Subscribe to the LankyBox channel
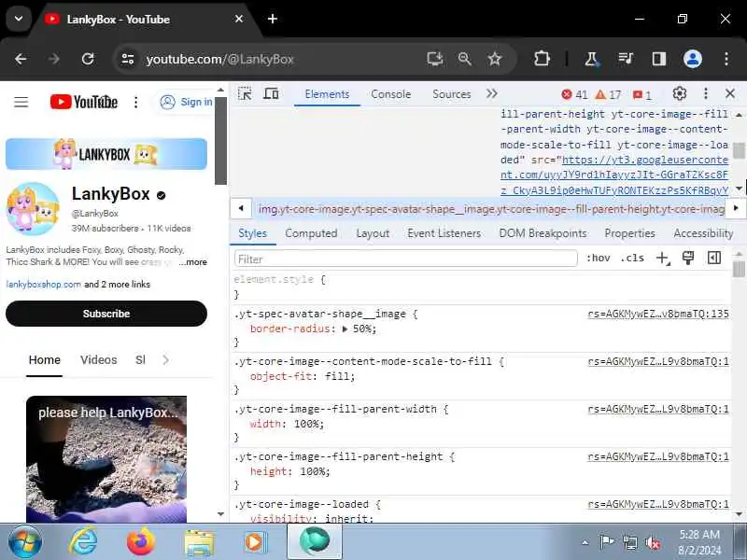 click(106, 314)
